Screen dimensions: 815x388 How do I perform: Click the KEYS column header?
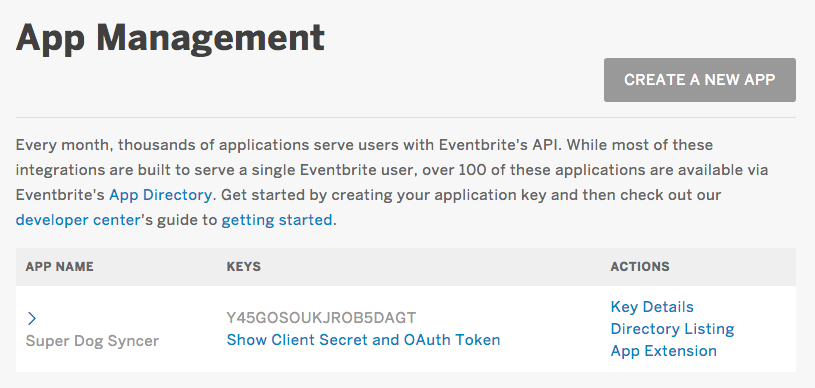pos(243,267)
